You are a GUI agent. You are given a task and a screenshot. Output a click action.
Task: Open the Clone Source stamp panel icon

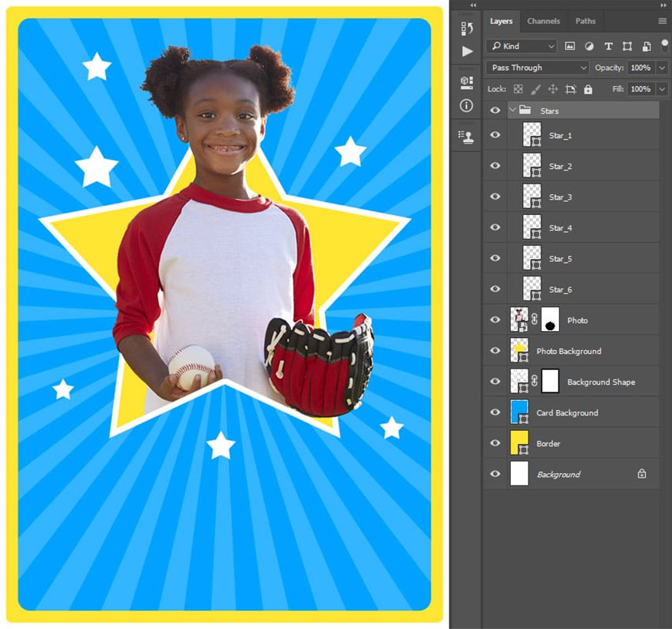[x=467, y=136]
